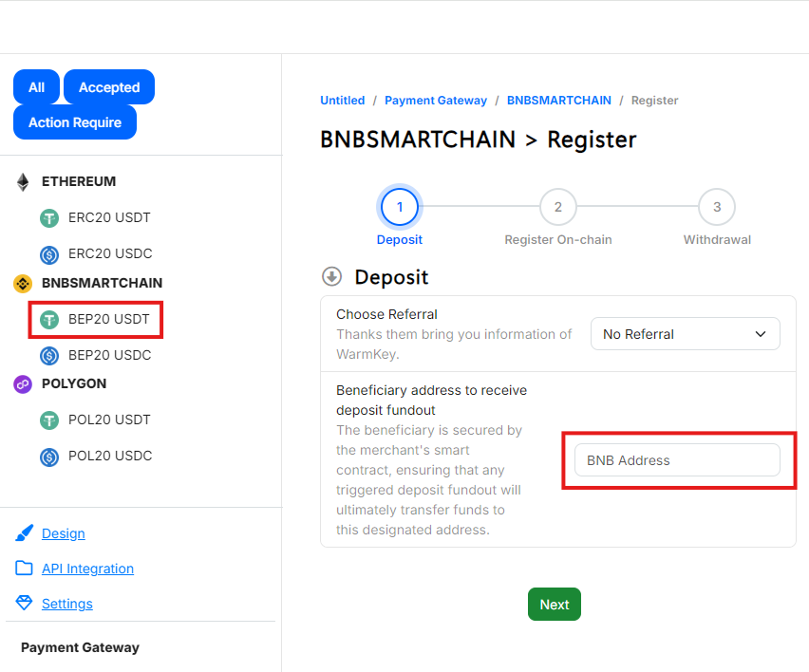The width and height of the screenshot is (809, 672).
Task: Click the Polygon purple logo icon
Action: pyautogui.click(x=23, y=384)
